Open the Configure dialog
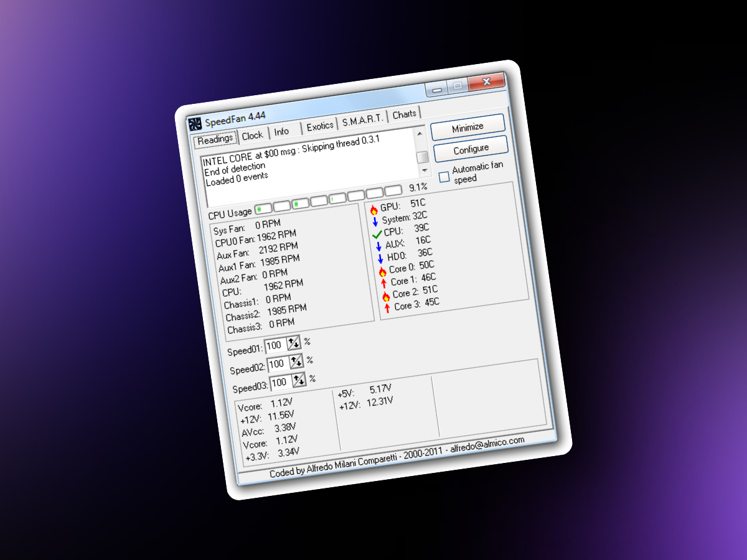 point(471,149)
